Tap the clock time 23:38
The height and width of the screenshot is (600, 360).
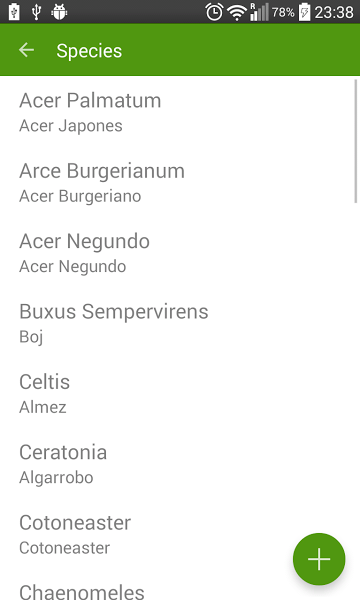[x=334, y=12]
